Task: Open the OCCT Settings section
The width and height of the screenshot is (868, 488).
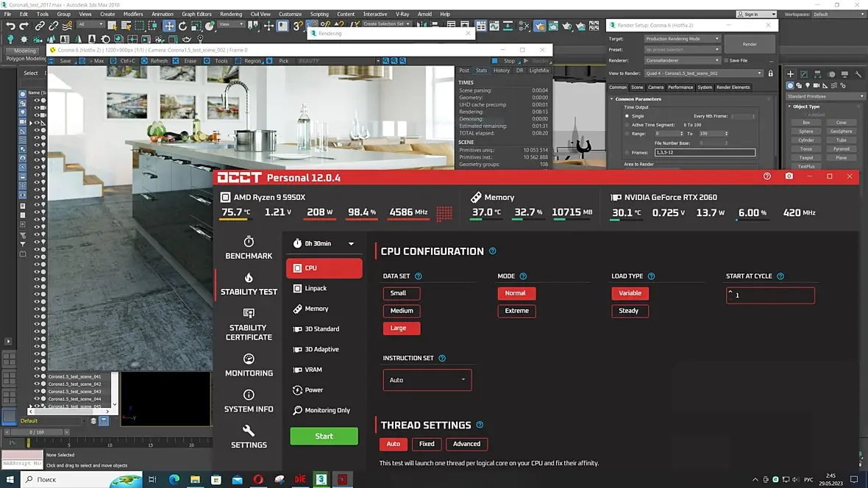Action: tap(249, 437)
